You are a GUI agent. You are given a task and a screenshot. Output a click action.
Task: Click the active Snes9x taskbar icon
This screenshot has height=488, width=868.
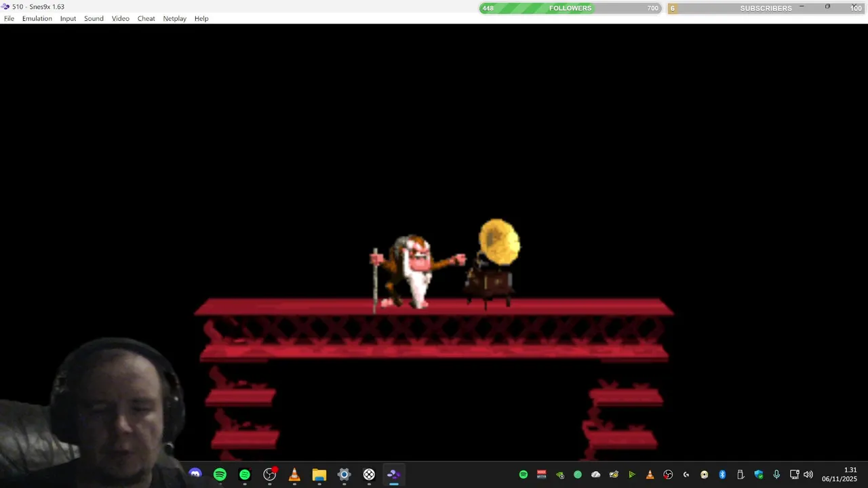pos(394,474)
